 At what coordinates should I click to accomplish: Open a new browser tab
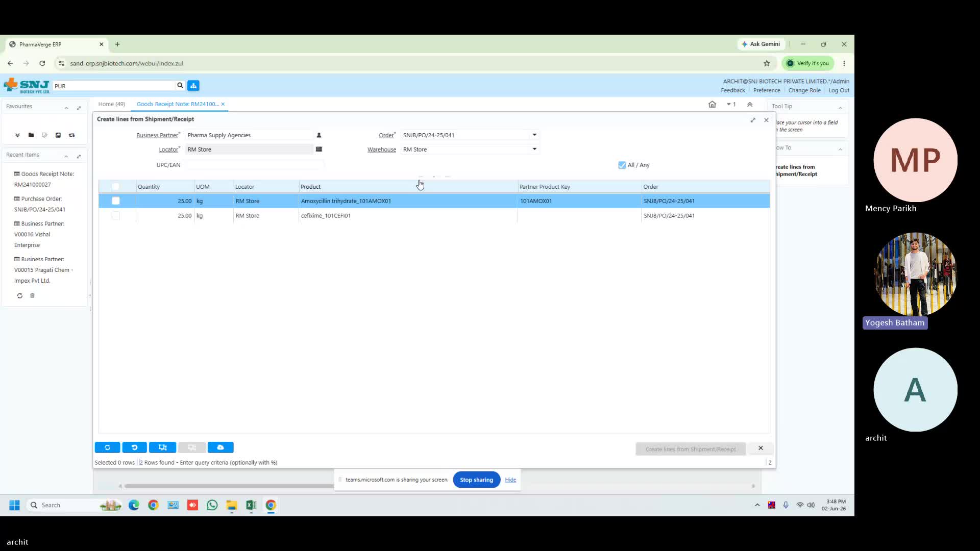117,44
